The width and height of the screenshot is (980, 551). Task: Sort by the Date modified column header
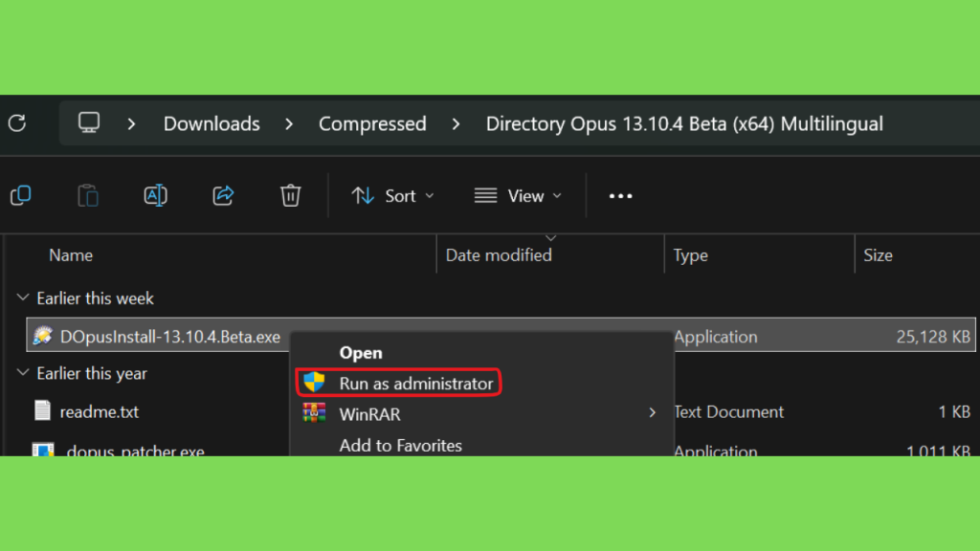coord(499,255)
